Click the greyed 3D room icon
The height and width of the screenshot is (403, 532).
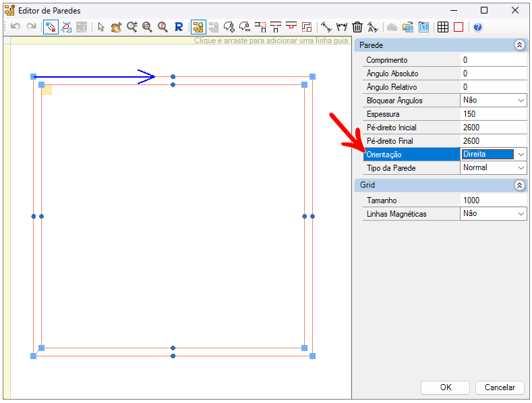pyautogui.click(x=392, y=27)
